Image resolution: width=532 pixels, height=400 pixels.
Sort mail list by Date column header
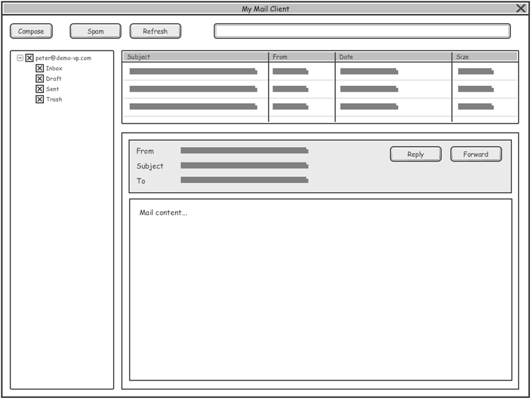(x=394, y=57)
